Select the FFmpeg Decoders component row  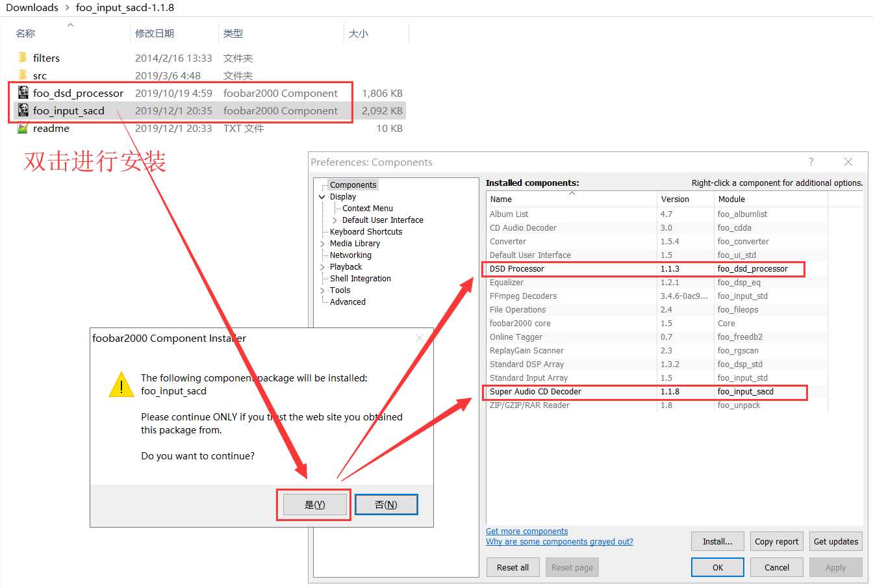pyautogui.click(x=657, y=296)
